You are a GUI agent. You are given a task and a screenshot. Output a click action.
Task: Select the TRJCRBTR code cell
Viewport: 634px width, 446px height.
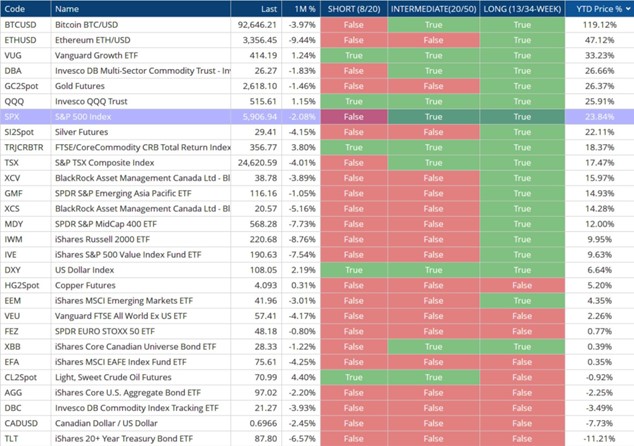click(25, 148)
